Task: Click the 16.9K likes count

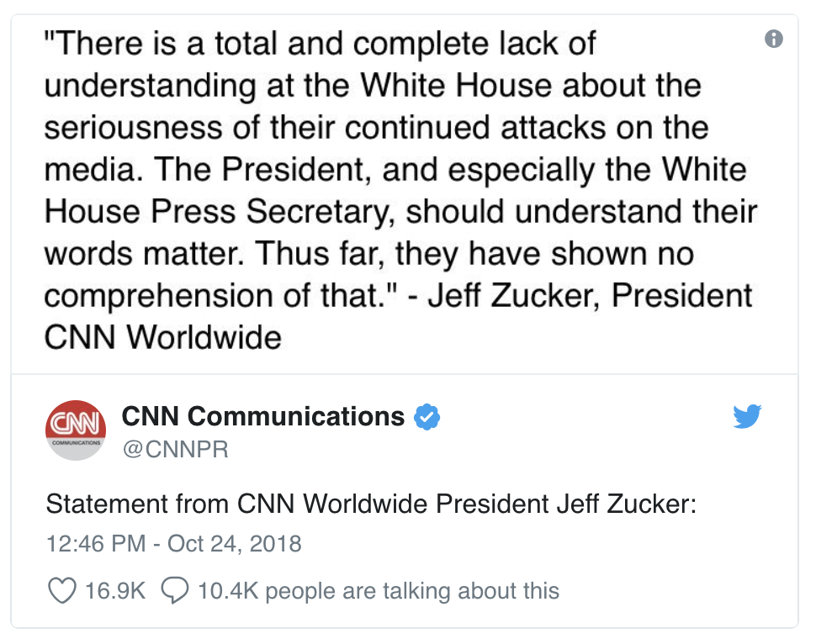Action: (x=115, y=591)
